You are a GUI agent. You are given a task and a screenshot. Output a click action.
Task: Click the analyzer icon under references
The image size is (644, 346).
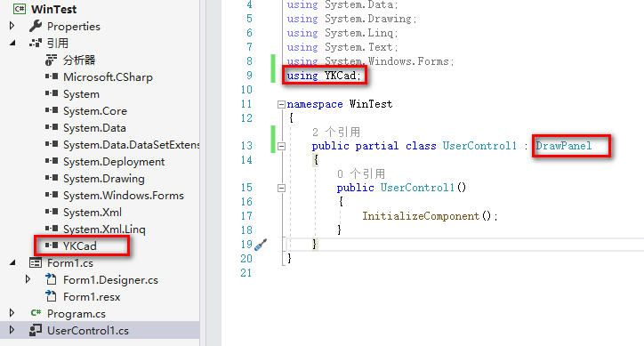[x=51, y=60]
